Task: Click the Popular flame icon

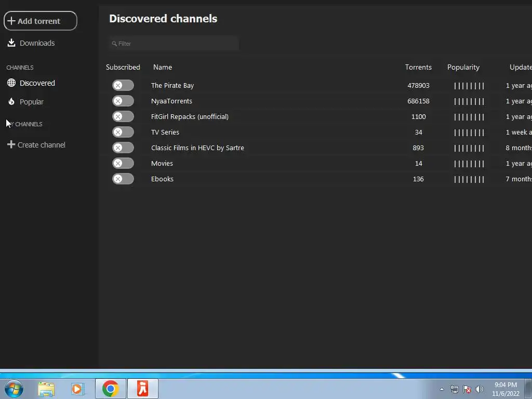Action: point(11,101)
